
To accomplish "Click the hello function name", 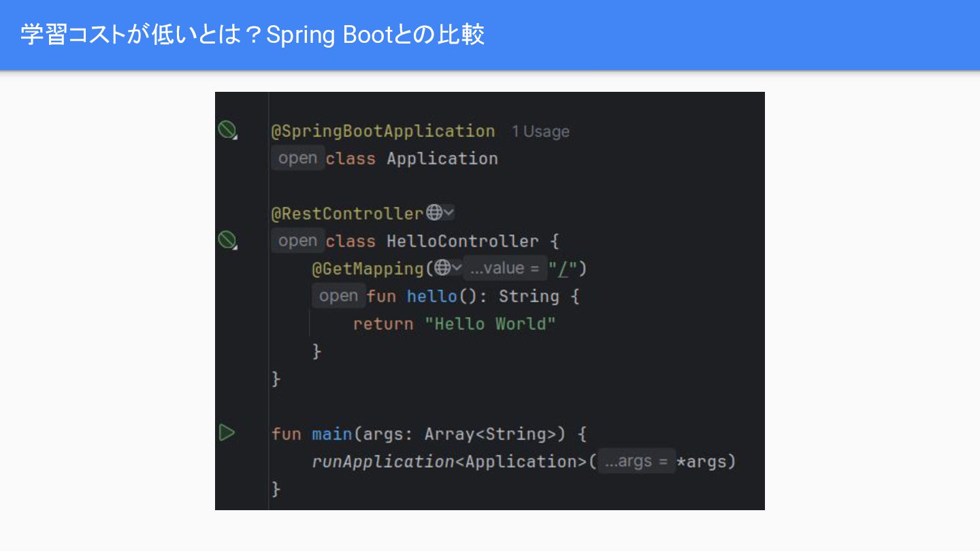I will (x=432, y=296).
